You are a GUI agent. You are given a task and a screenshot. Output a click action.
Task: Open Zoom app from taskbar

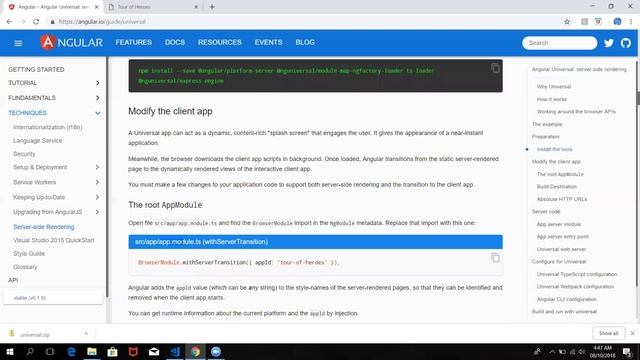click(x=216, y=351)
